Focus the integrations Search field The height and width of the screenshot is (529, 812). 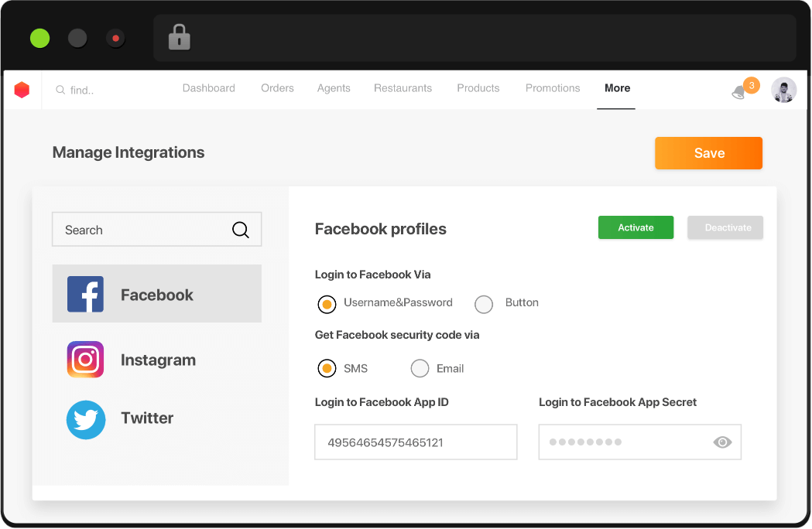157,229
